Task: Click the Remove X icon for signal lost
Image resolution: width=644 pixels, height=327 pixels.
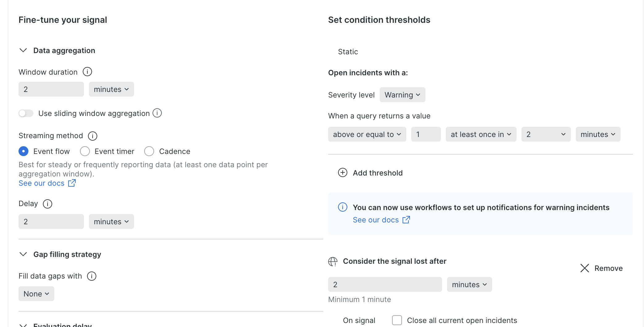Action: [x=584, y=268]
